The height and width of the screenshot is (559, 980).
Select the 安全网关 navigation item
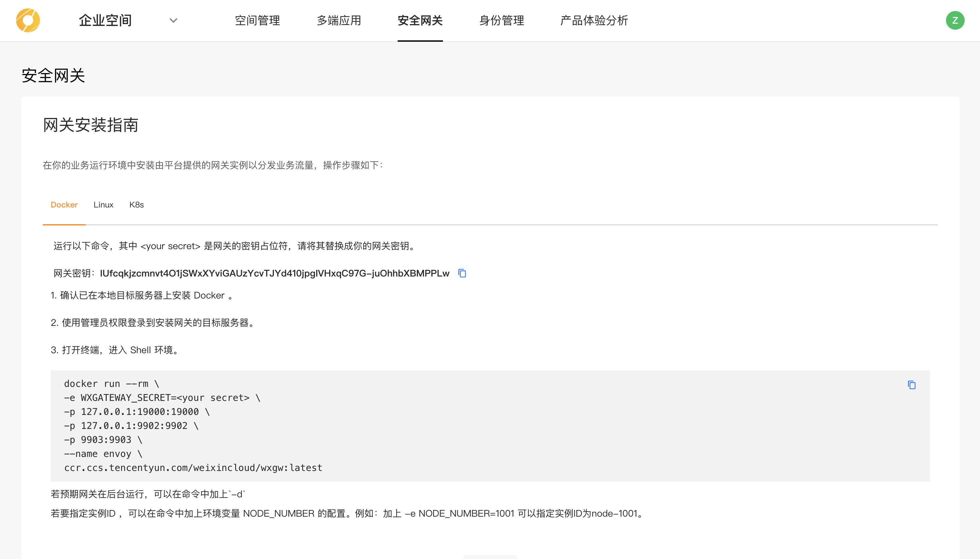420,20
